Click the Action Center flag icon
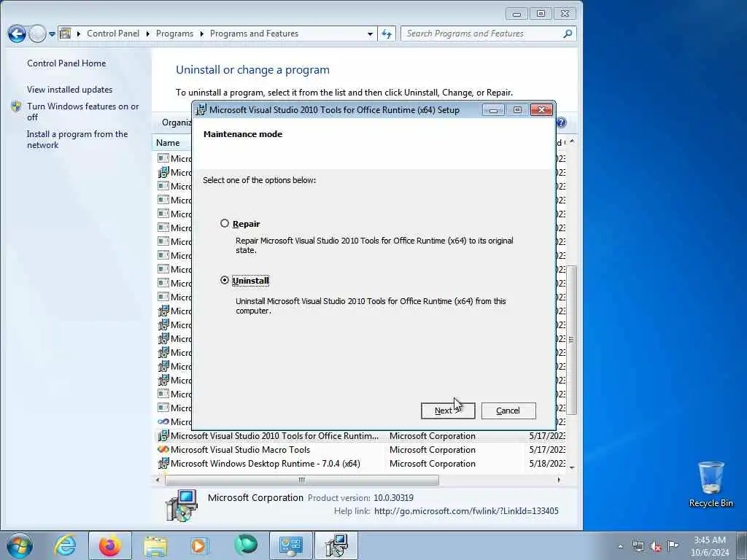This screenshot has height=560, width=747. 673,545
